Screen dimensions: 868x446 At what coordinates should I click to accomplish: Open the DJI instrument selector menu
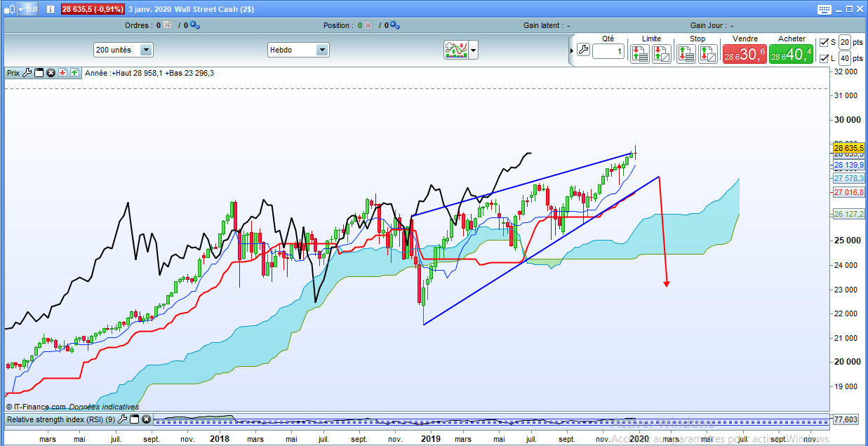(x=21, y=9)
